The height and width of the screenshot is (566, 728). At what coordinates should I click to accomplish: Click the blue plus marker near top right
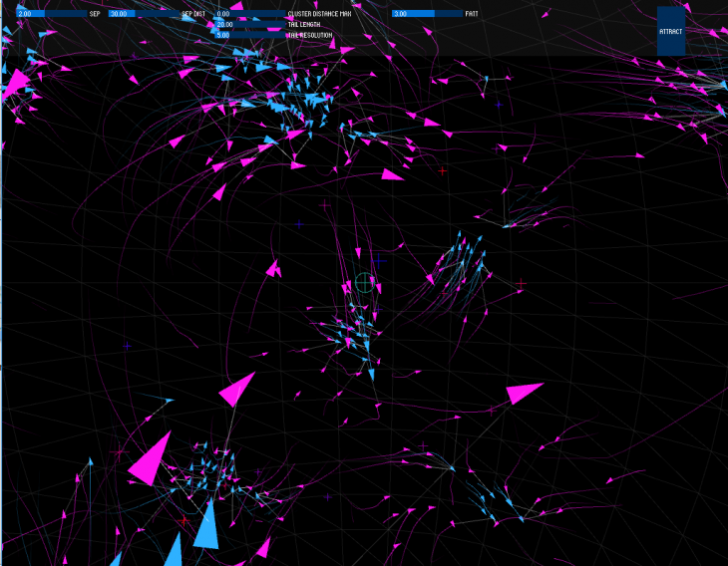[x=499, y=103]
